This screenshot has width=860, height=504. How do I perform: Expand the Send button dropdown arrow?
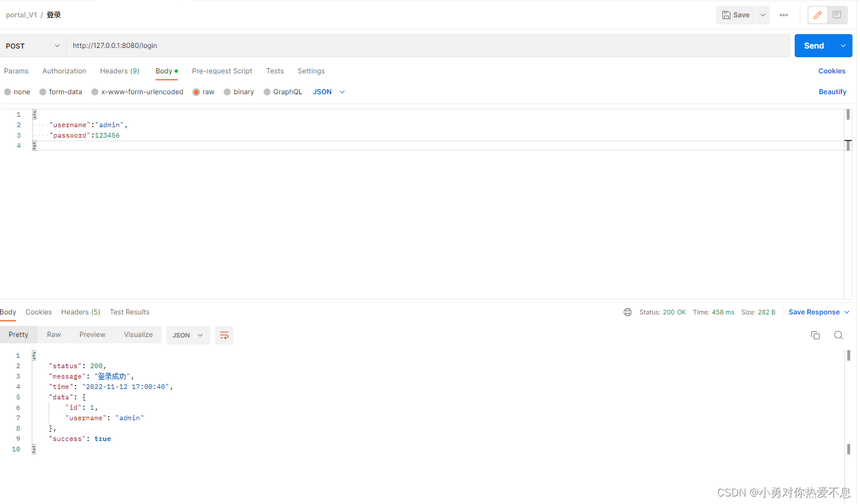(x=843, y=45)
